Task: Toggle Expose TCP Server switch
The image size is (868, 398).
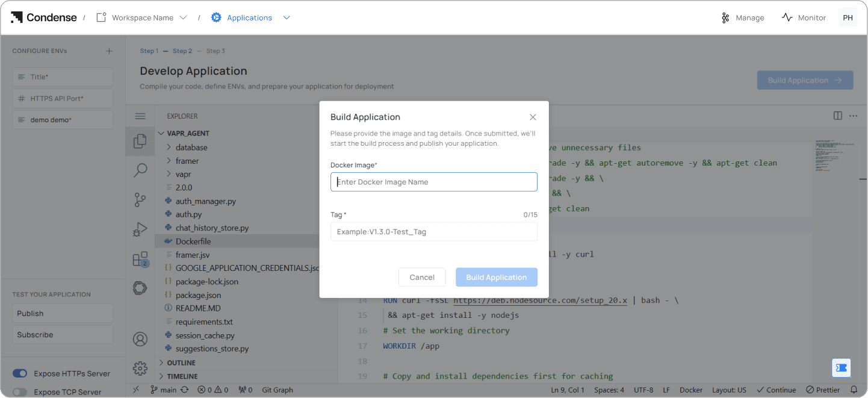Action: [20, 392]
